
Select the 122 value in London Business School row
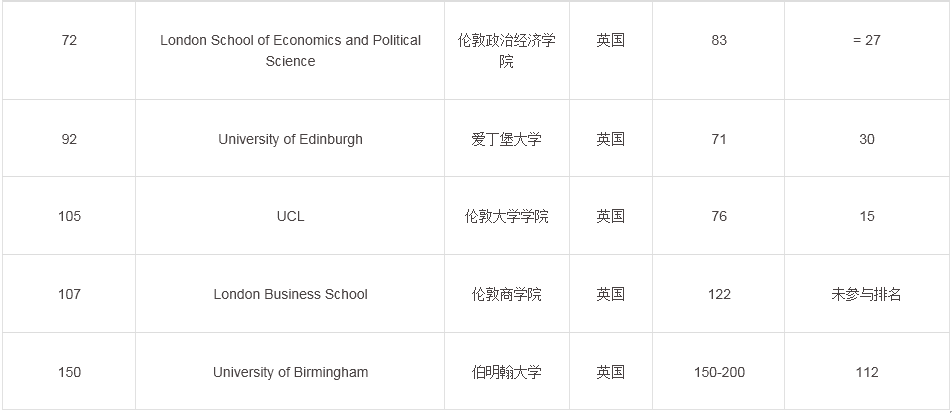click(x=719, y=295)
